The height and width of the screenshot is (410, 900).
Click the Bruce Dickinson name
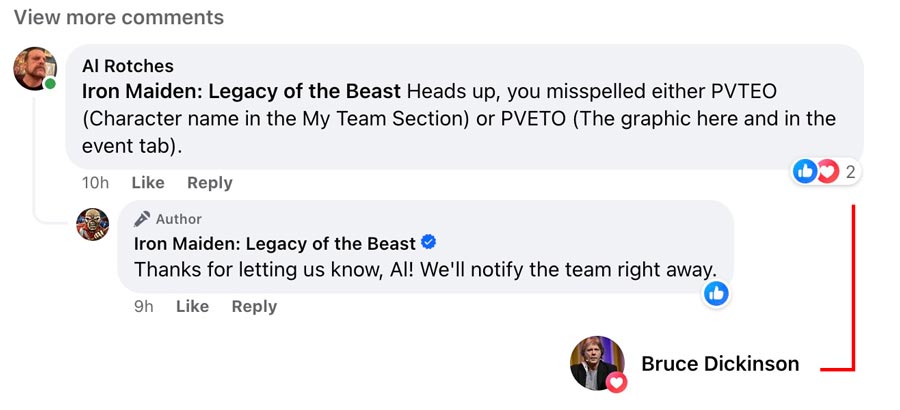720,364
